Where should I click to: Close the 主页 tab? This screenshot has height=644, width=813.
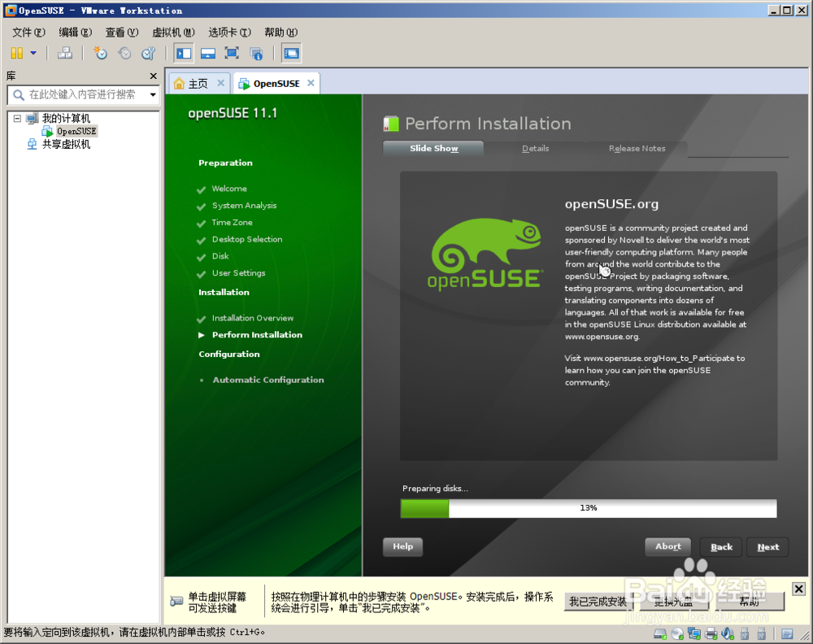pos(221,83)
